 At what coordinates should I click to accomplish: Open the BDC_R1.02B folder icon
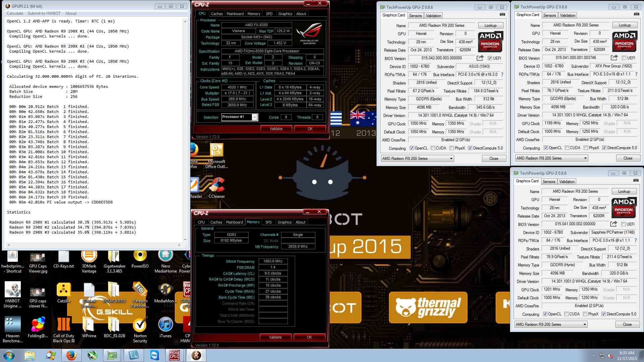[x=114, y=327]
